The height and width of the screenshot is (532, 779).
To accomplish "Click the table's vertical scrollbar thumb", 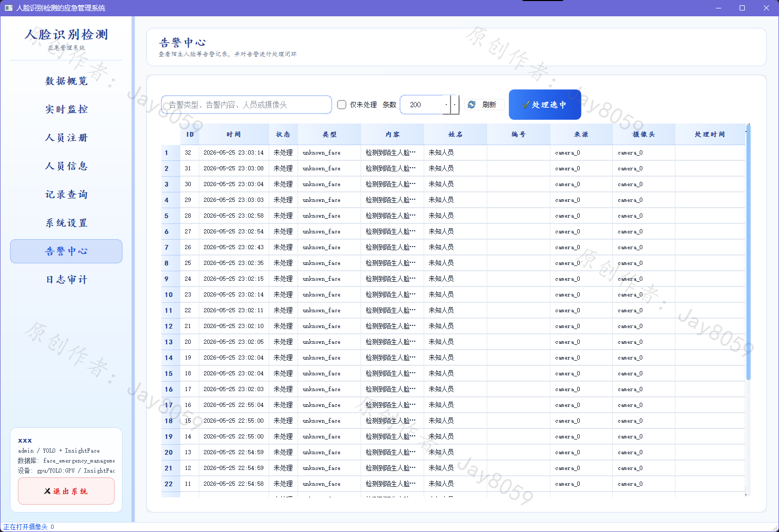I will (748, 252).
